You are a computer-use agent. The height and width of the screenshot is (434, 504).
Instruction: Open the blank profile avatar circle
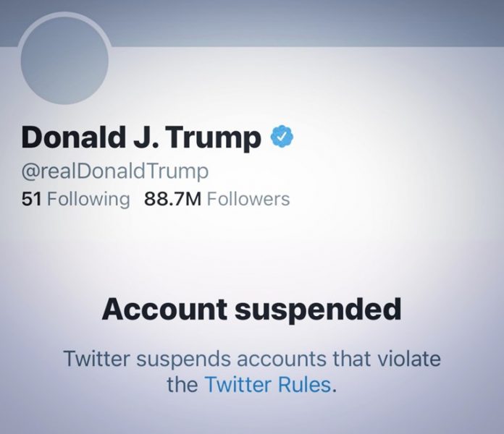[x=65, y=61]
